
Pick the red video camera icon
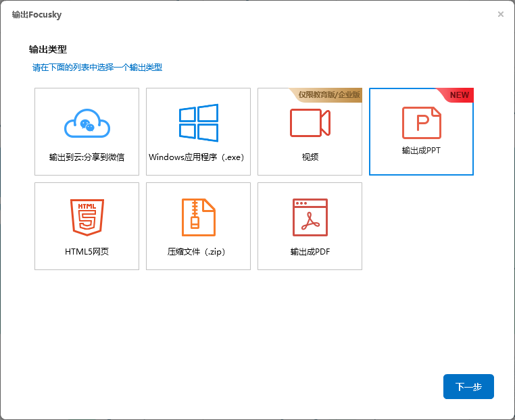310,123
